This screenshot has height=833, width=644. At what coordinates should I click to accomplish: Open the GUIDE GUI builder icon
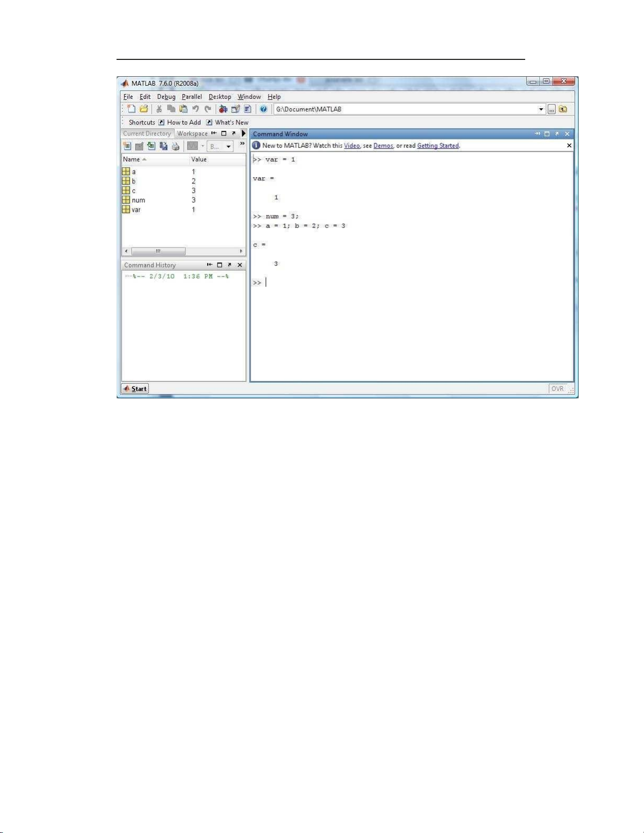[236, 109]
